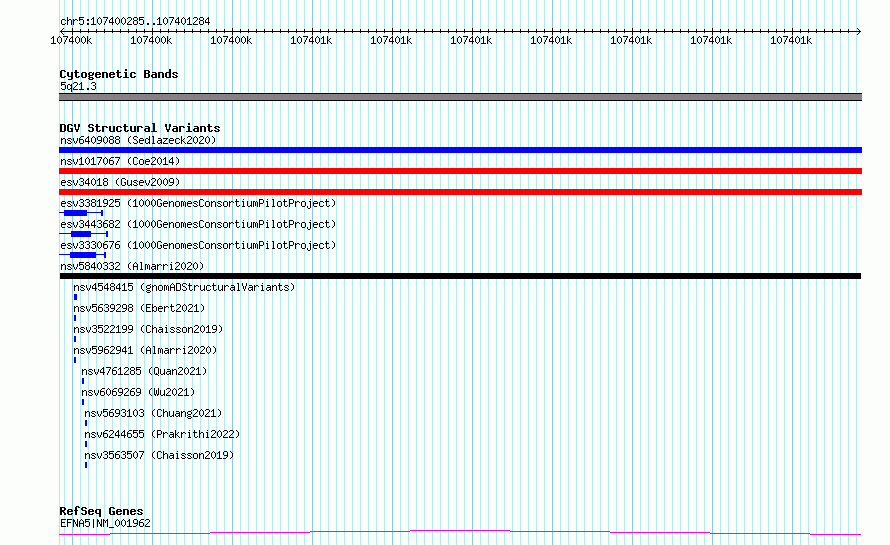This screenshot has width=890, height=545.
Task: Click the 5q21.3 band label
Action: click(x=78, y=86)
